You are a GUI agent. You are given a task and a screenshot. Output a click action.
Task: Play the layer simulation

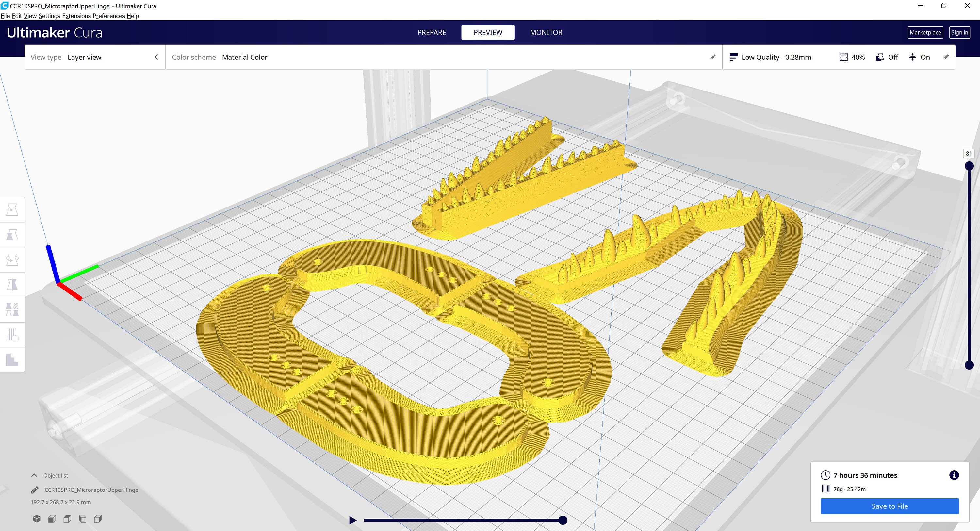[353, 520]
